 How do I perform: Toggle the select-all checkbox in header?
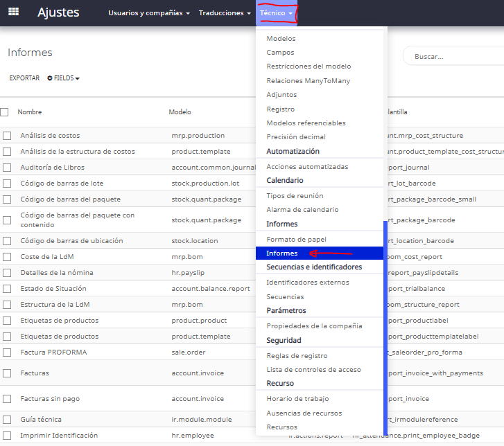[x=4, y=112]
